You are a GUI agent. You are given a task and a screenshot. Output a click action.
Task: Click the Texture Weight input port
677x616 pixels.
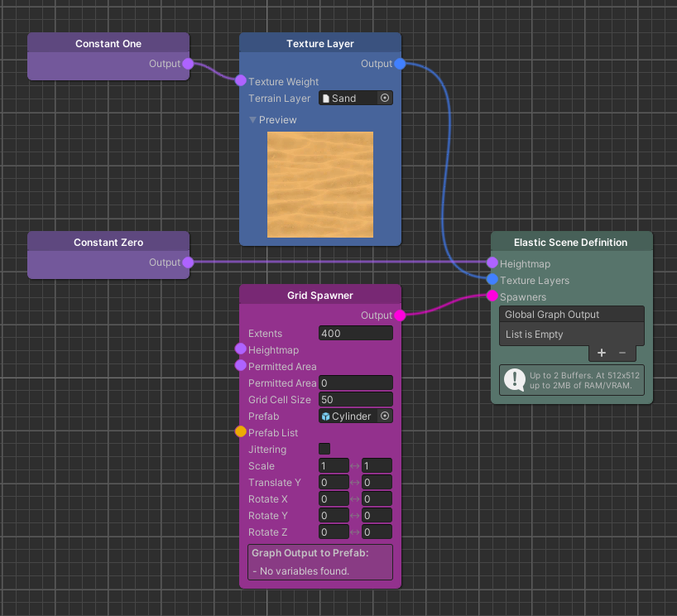coord(241,81)
